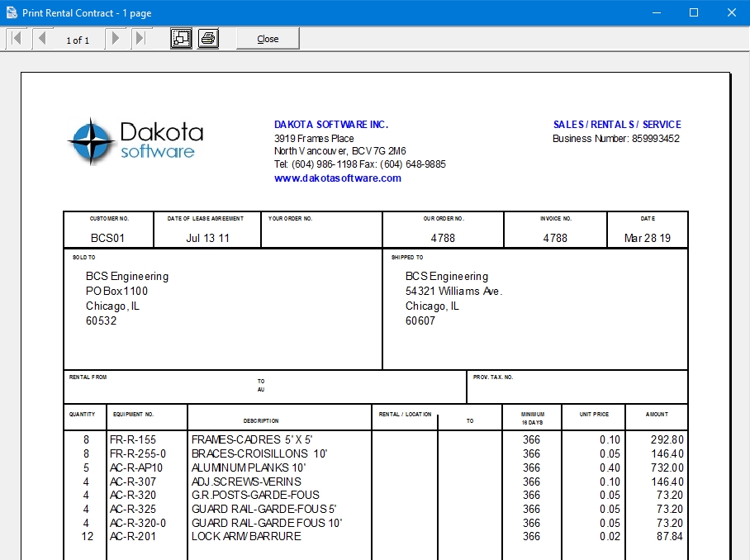Screen dimensions: 750x560
Task: Click the 'North Vancouver, BC V7G 2M6' line
Action: [x=340, y=151]
